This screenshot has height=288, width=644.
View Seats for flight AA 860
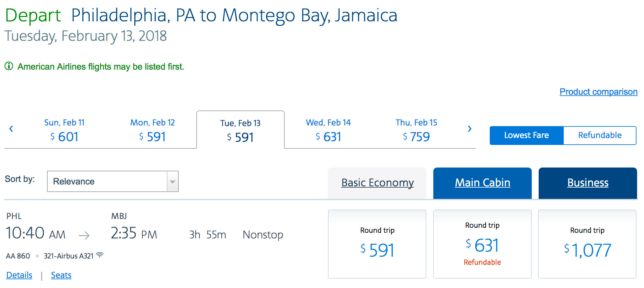point(61,275)
